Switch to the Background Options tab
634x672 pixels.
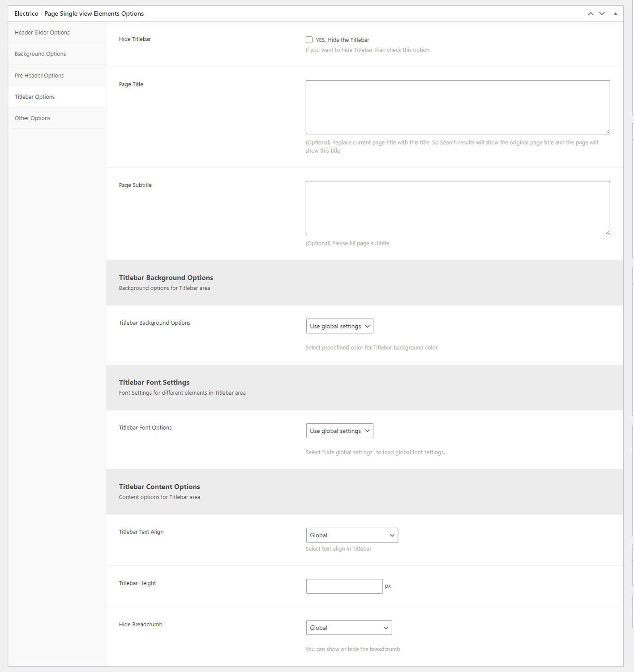(x=40, y=54)
